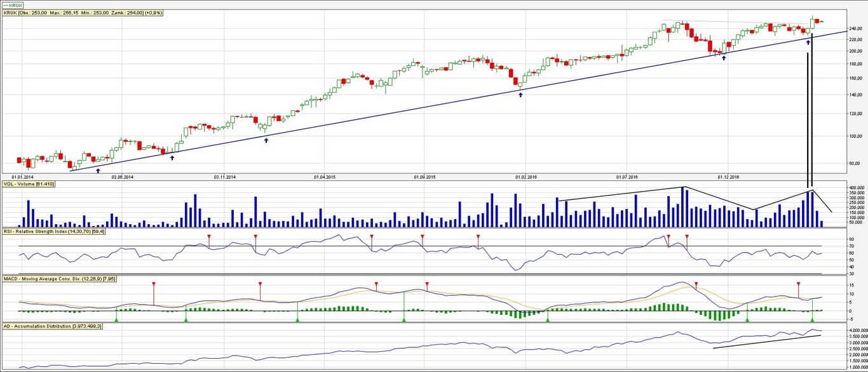
Task: Click the 01.07.2016 date on time axis
Action: tap(627, 176)
